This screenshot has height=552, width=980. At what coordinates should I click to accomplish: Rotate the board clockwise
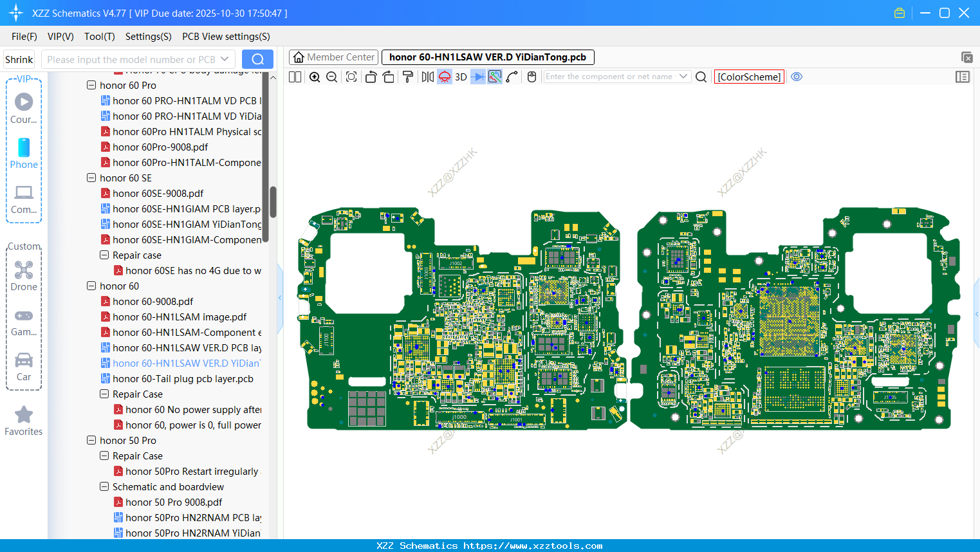(389, 77)
